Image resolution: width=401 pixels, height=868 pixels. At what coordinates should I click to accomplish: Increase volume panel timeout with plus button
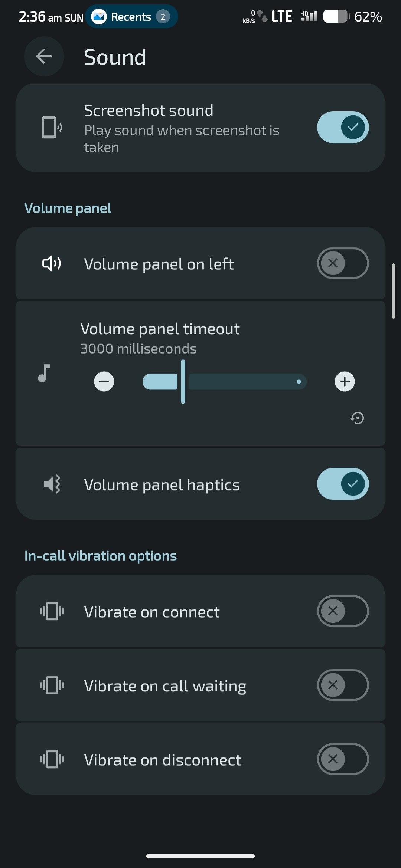[x=345, y=381]
